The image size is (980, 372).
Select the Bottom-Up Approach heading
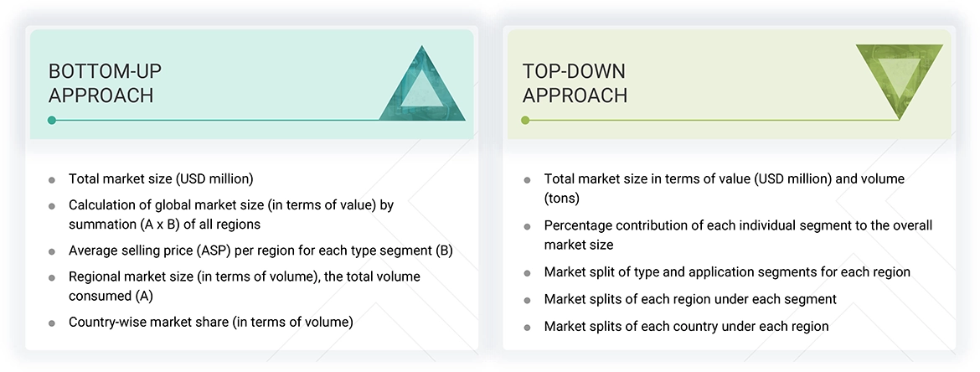coord(101,83)
